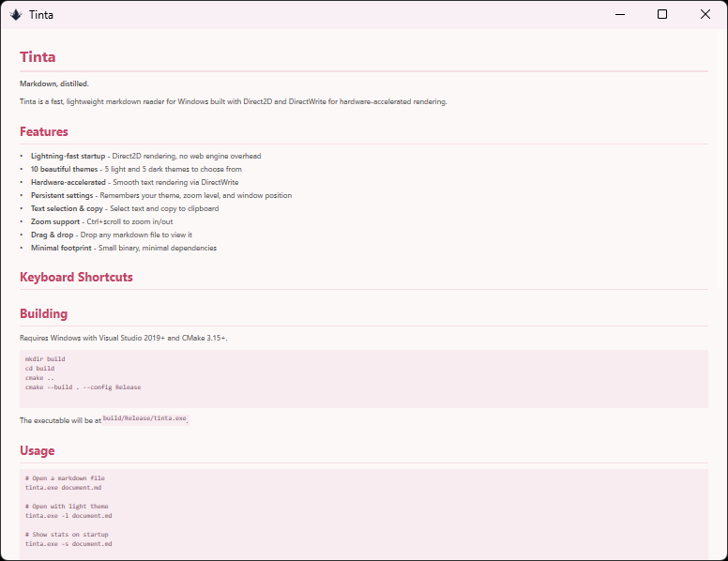Viewport: 728px width, 561px height.
Task: Click the "# Open with light theme" comment
Action: point(67,507)
